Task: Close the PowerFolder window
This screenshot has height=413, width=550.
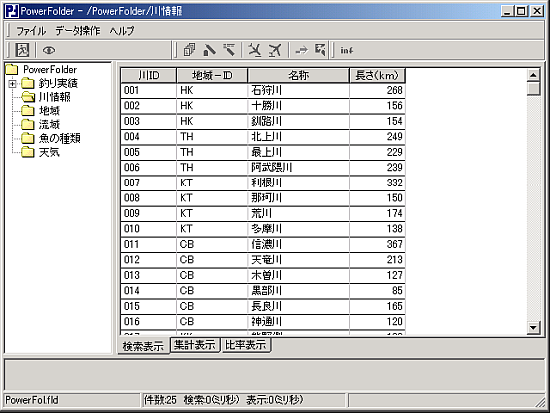Action: [537, 11]
